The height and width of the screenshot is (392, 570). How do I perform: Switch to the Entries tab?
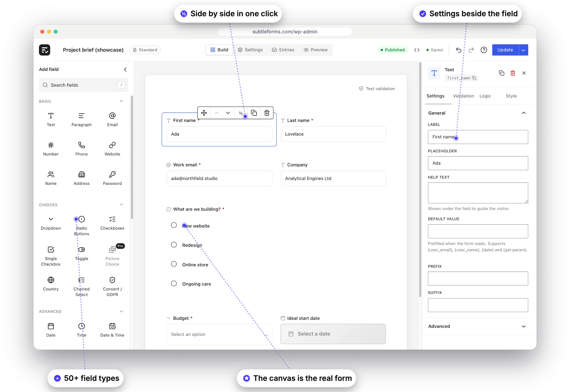point(283,50)
